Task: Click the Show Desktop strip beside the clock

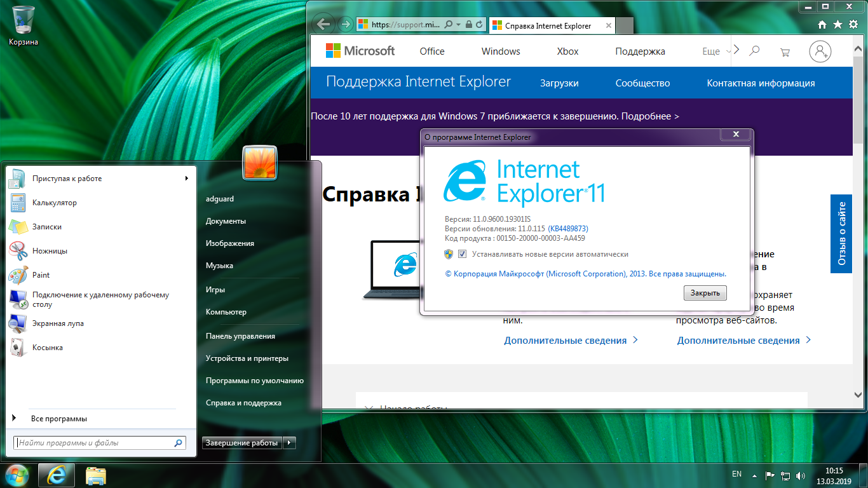Action: tap(864, 475)
